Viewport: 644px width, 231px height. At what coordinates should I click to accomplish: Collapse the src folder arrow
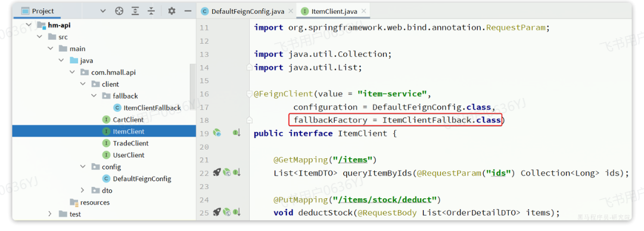[x=39, y=36]
